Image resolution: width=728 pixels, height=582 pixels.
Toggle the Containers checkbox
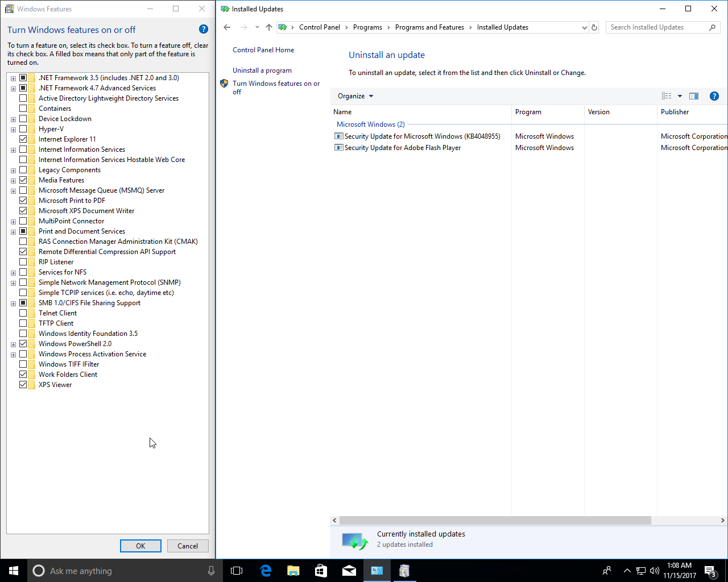tap(23, 109)
